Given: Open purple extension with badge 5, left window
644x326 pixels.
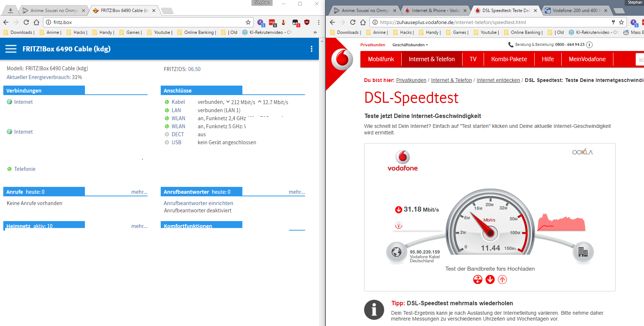Looking at the screenshot, I should click(261, 23).
